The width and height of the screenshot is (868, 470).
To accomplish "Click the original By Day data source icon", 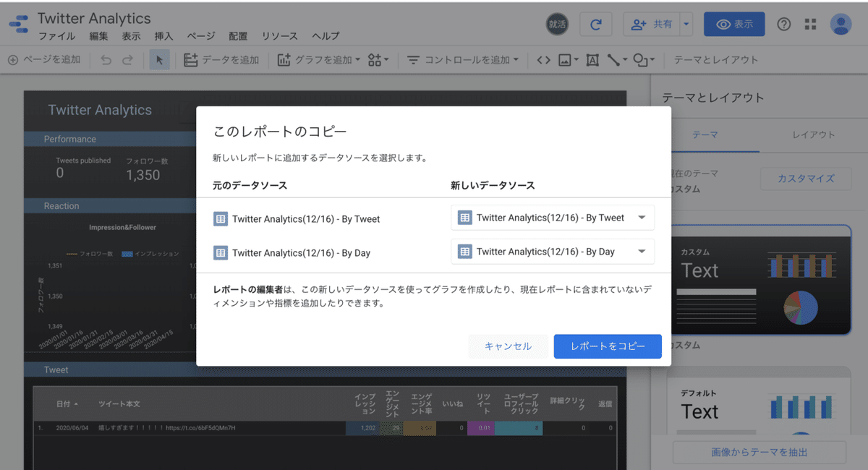I will 221,253.
